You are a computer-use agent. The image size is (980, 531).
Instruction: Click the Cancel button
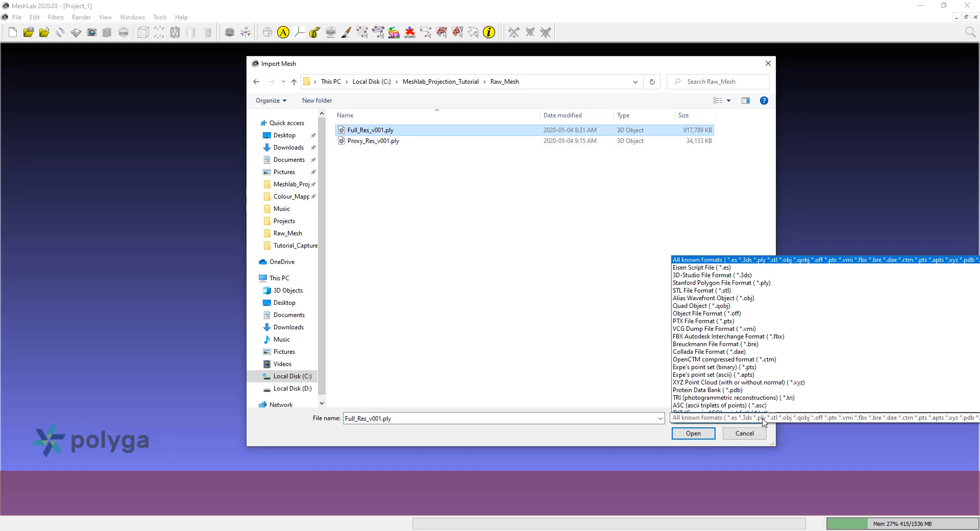(744, 433)
